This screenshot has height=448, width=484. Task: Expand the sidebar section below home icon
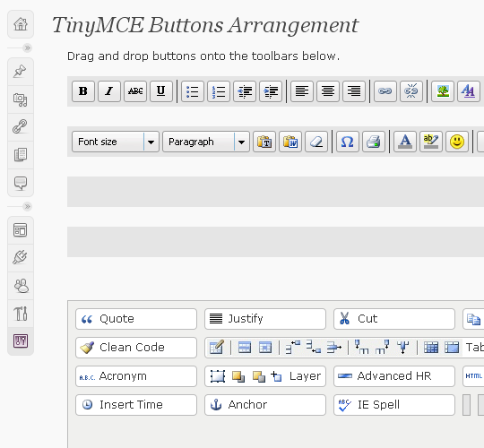pos(28,47)
